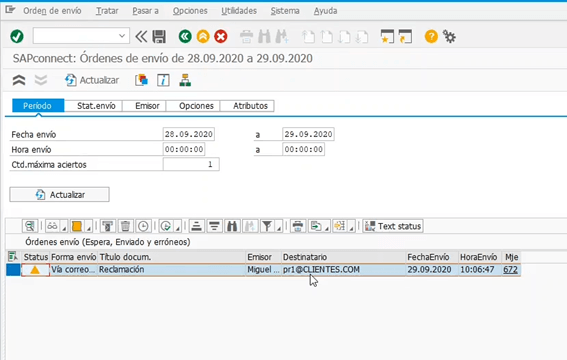Click the Fecha envío start date field
The image size is (567, 360).
[189, 134]
